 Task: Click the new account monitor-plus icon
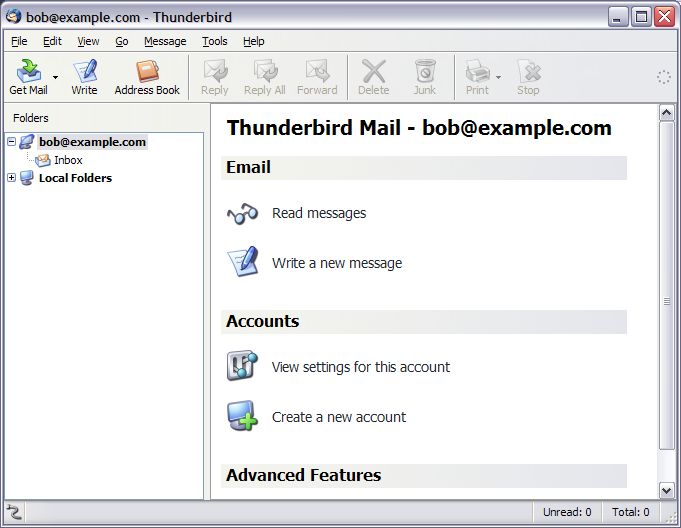[x=242, y=416]
